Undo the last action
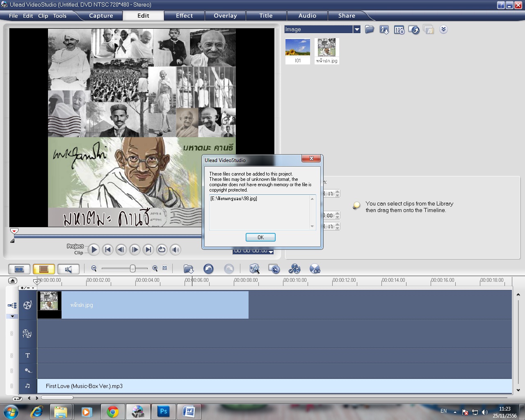525x420 pixels. [x=208, y=269]
